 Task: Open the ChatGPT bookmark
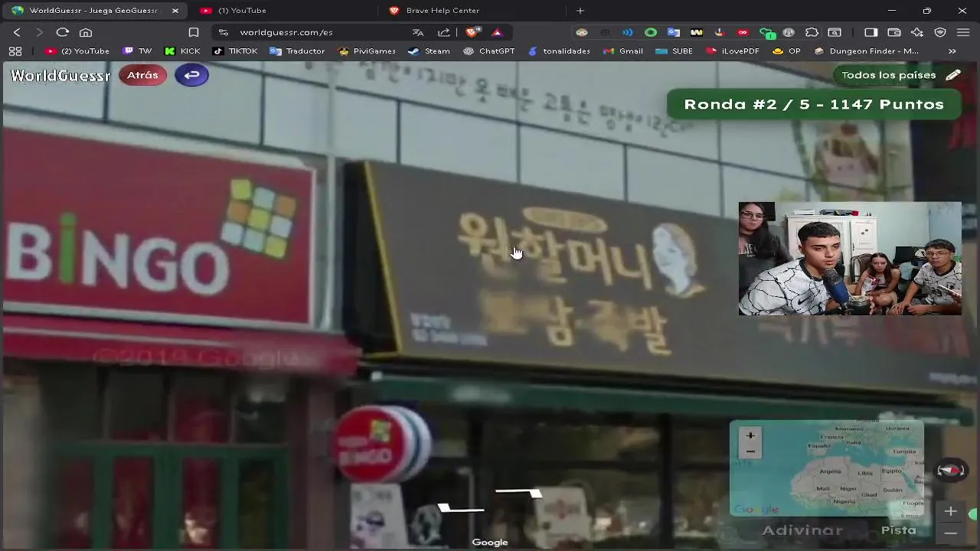[x=489, y=51]
